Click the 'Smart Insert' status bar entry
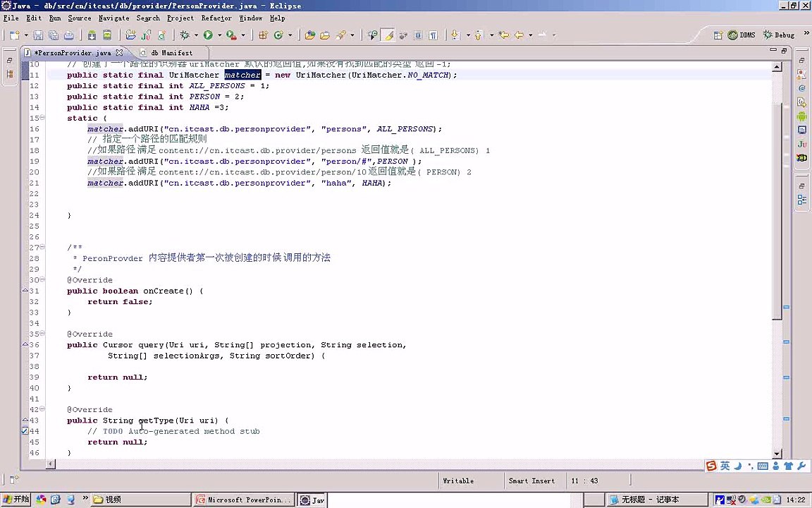 click(531, 481)
